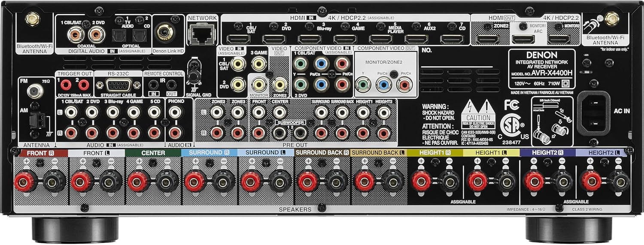
Task: Click the remote control IR OUT jack
Action: (172, 85)
